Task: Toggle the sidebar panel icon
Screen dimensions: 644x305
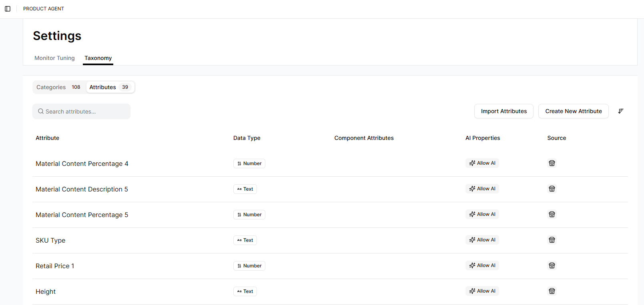Action: click(x=8, y=9)
